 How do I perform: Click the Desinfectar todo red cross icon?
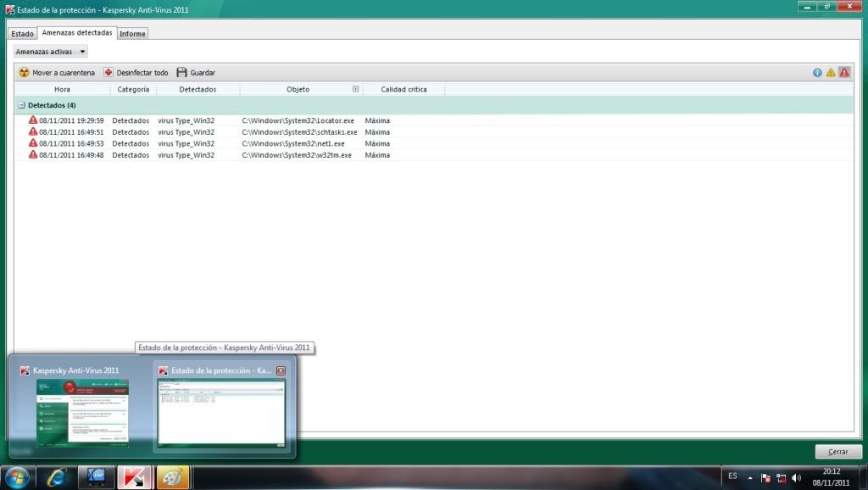pyautogui.click(x=108, y=73)
